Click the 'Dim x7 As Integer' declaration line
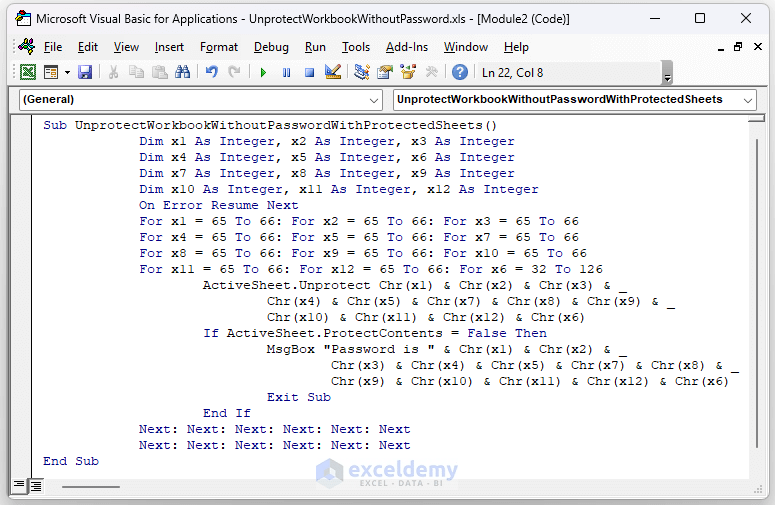The image size is (775, 505). (x=327, y=173)
